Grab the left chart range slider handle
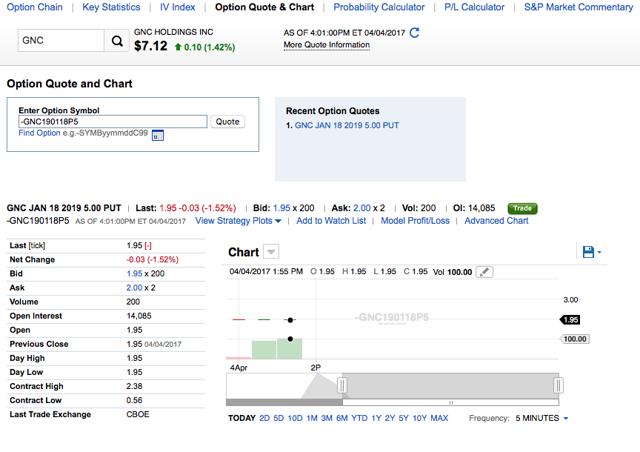The height and width of the screenshot is (452, 640). tap(342, 385)
